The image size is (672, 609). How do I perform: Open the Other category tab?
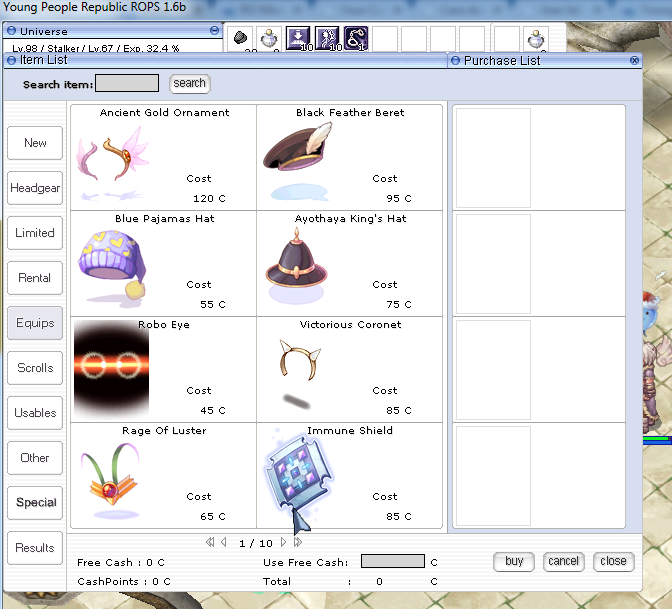click(x=35, y=458)
